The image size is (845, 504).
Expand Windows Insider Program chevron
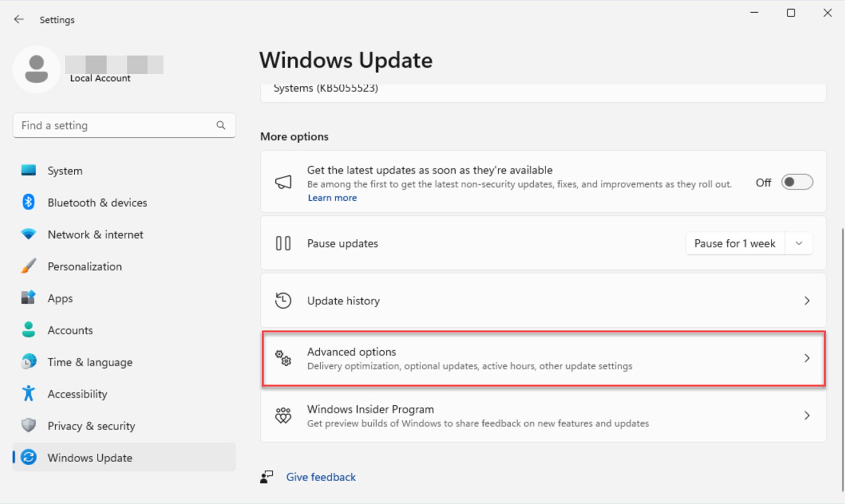807,415
